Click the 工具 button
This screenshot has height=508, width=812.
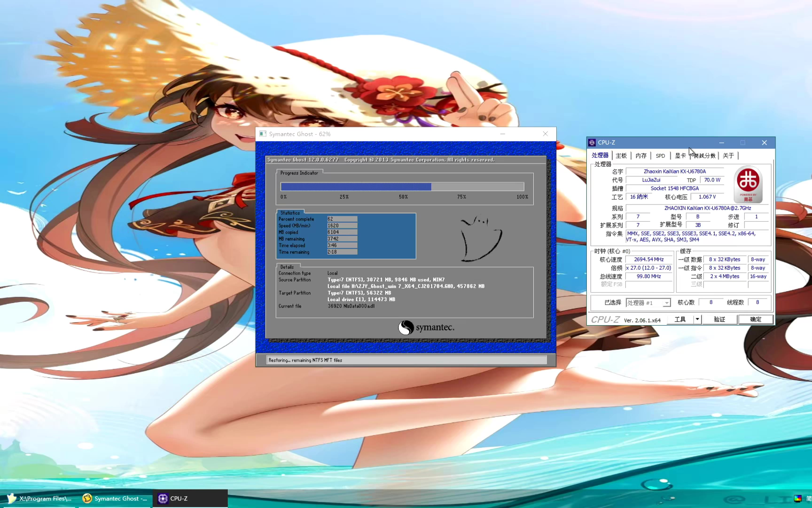(x=680, y=320)
